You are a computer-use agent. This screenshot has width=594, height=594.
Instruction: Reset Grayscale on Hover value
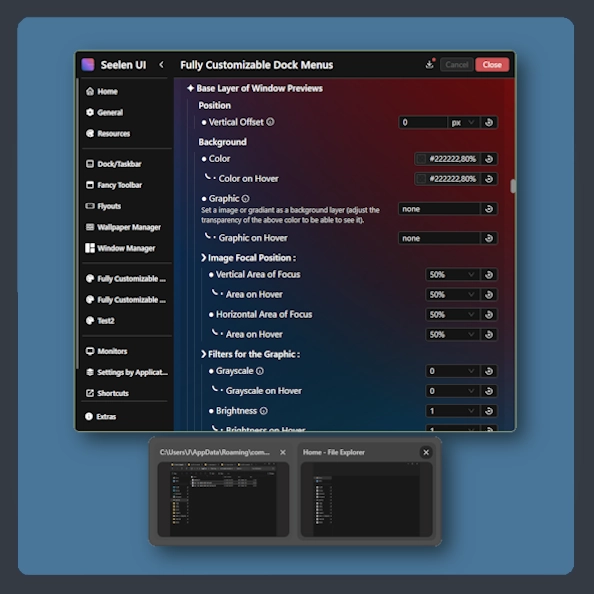click(x=489, y=391)
